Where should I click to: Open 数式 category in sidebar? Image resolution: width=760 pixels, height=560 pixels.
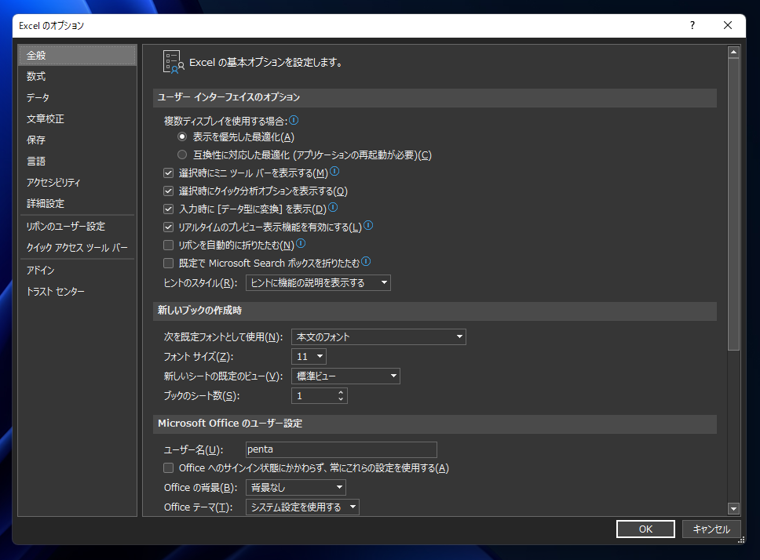coord(77,76)
